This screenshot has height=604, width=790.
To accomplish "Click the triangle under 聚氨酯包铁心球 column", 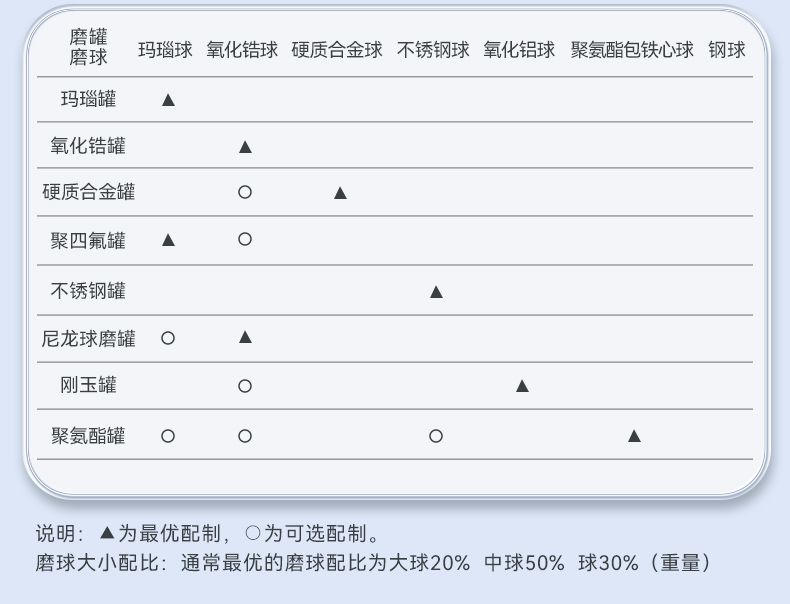I will tap(634, 436).
